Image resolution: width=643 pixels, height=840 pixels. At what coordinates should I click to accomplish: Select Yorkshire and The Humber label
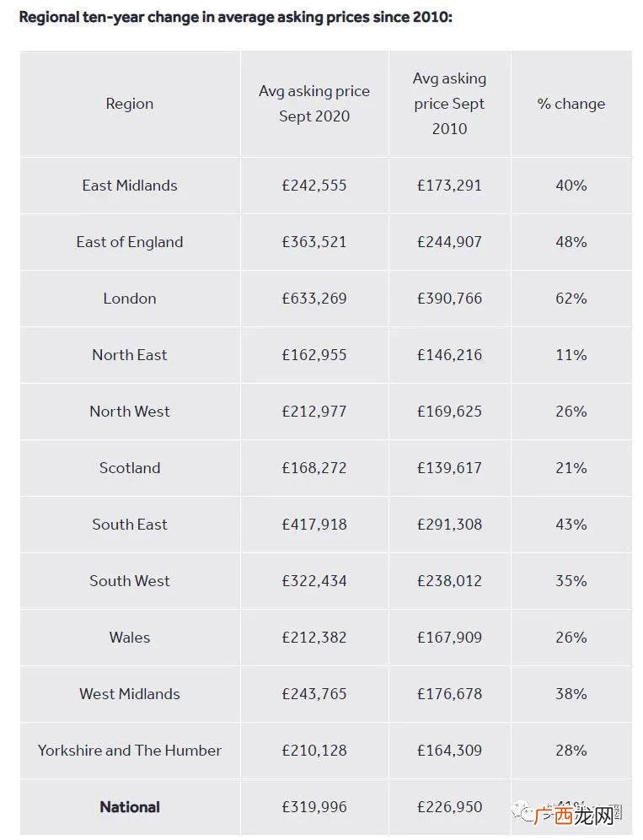click(x=130, y=751)
